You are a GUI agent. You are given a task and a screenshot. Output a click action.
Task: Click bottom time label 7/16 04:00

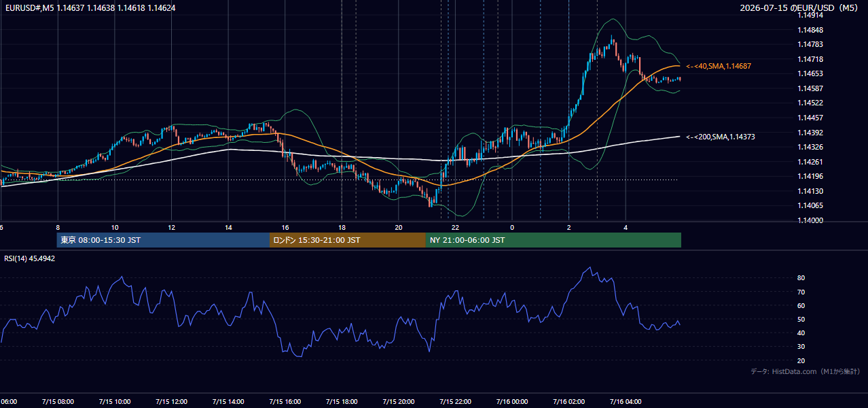pos(626,402)
